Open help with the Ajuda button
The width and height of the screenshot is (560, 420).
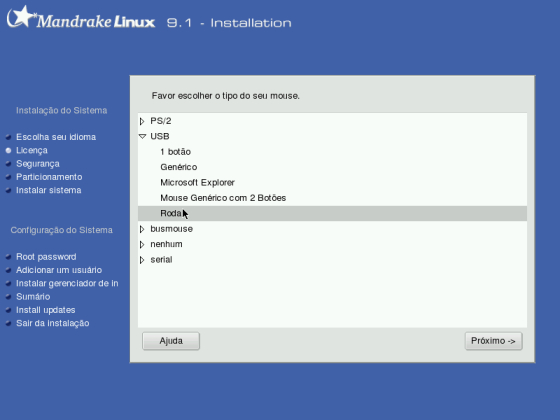tap(171, 341)
